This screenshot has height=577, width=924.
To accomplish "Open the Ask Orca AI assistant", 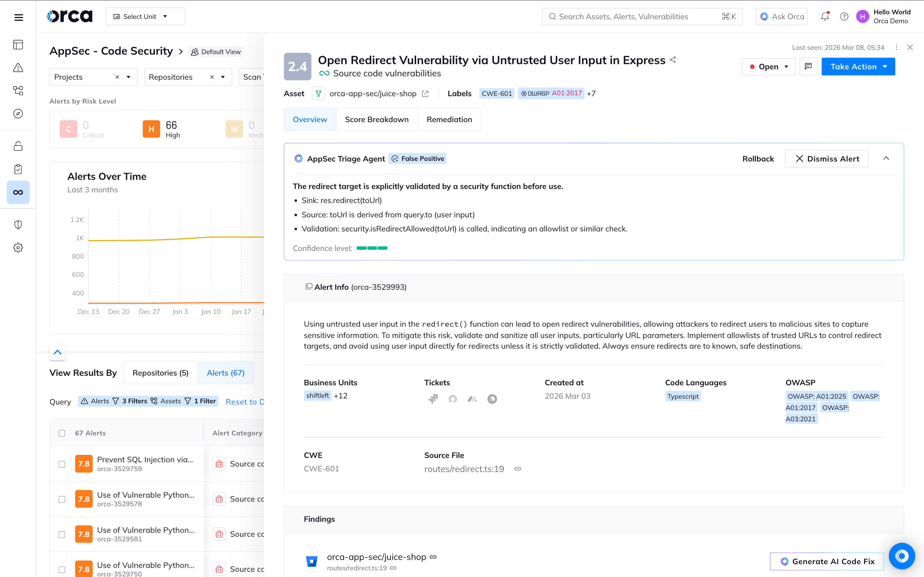I will (x=781, y=16).
